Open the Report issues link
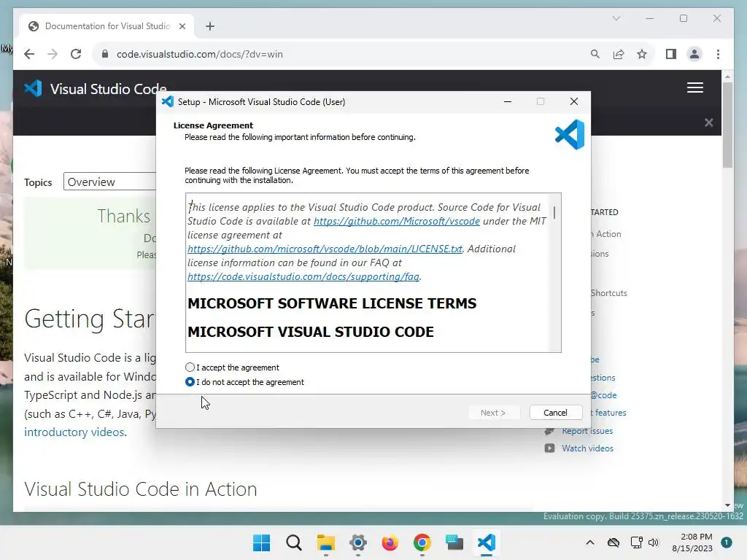Image resolution: width=747 pixels, height=560 pixels. coord(587,430)
